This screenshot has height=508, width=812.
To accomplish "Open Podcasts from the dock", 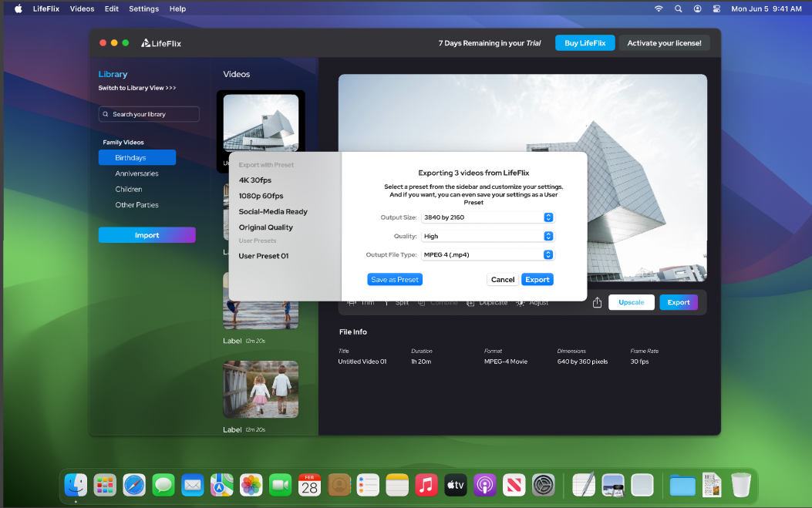I will point(485,486).
